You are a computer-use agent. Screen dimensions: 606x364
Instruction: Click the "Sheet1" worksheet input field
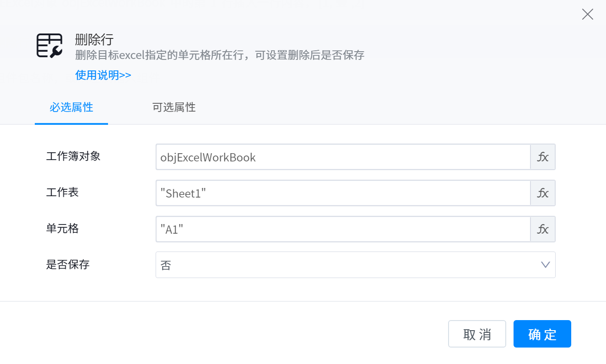pyautogui.click(x=343, y=193)
